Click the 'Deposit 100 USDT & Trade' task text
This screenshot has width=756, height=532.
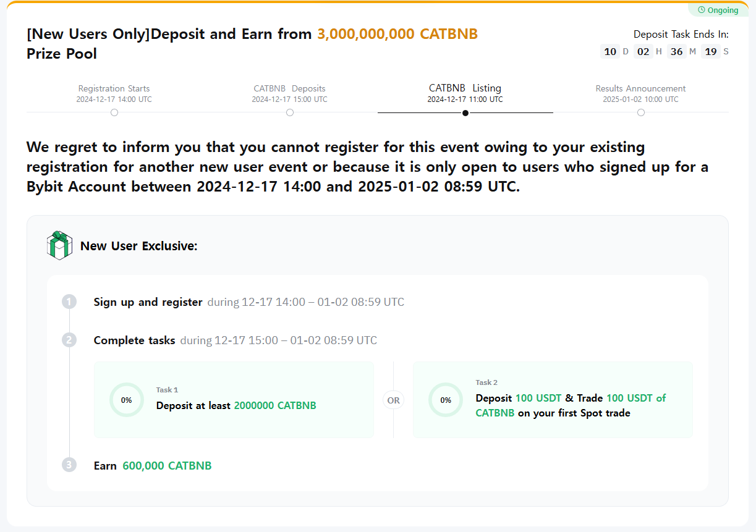(x=571, y=405)
